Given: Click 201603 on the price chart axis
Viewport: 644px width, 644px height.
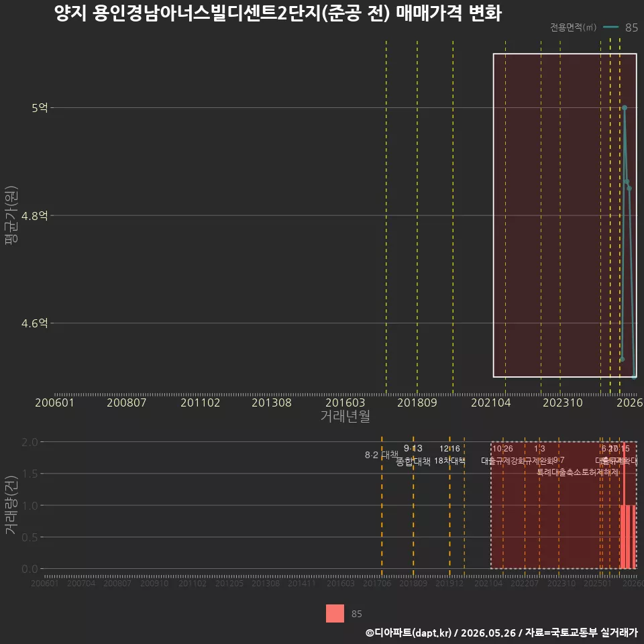Looking at the screenshot, I should pos(345,402).
